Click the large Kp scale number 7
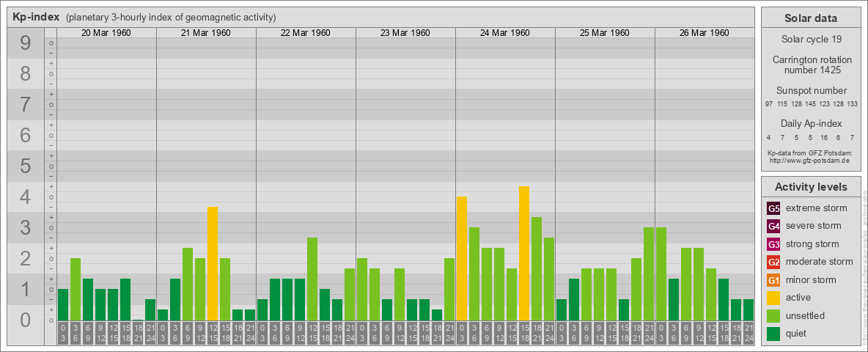This screenshot has width=868, height=352. pos(25,105)
